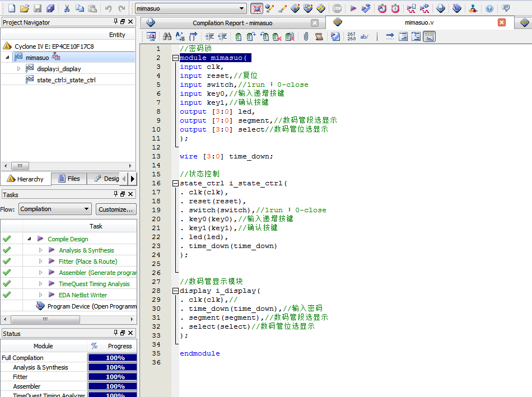The height and width of the screenshot is (397, 532).
Task: Collapse the mimasuo entity tree node
Action: point(7,58)
